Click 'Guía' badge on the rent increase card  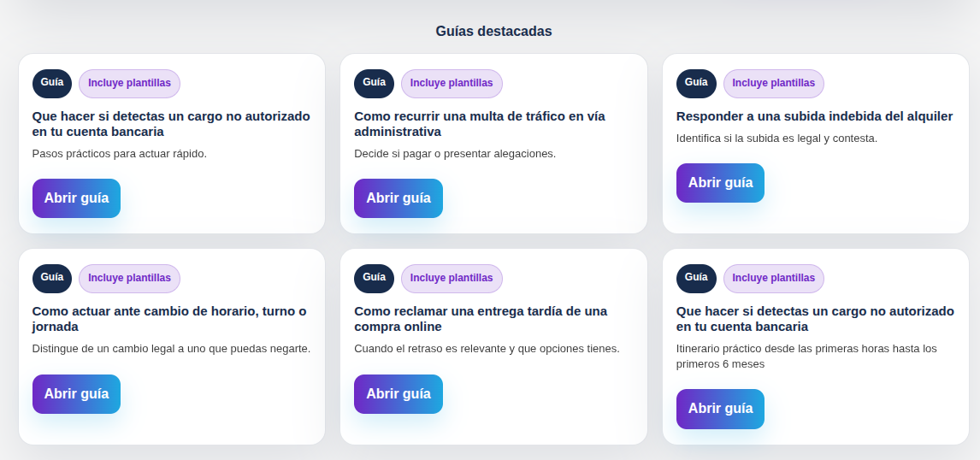click(696, 83)
